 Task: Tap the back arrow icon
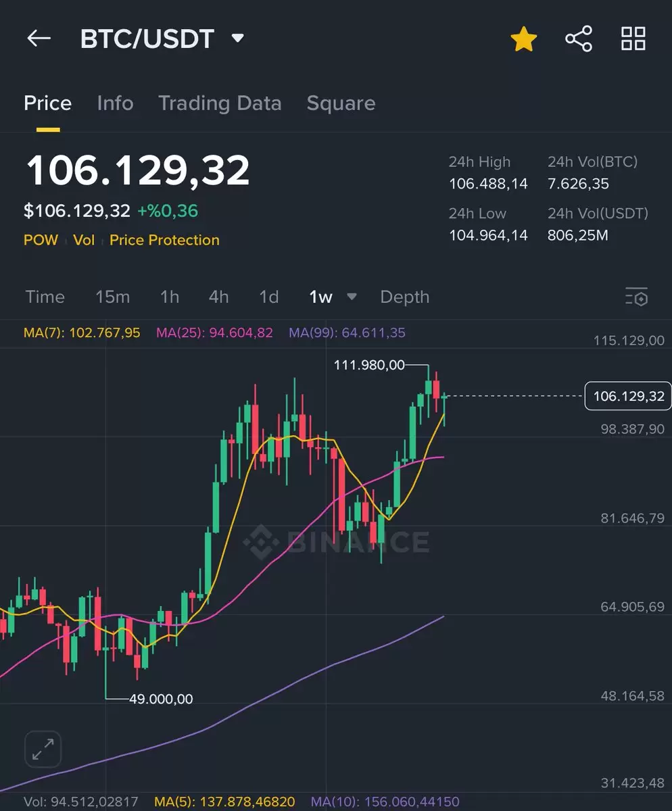pos(39,39)
